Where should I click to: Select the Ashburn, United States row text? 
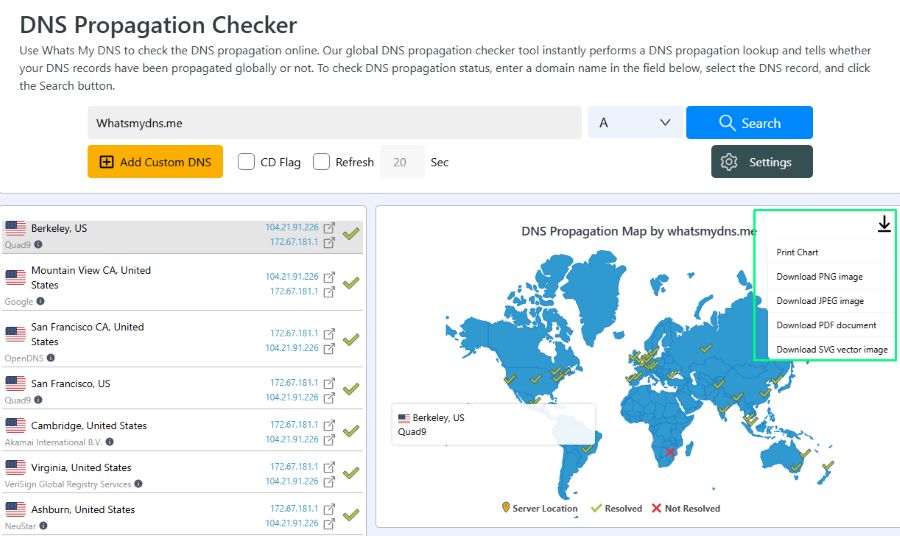click(83, 510)
